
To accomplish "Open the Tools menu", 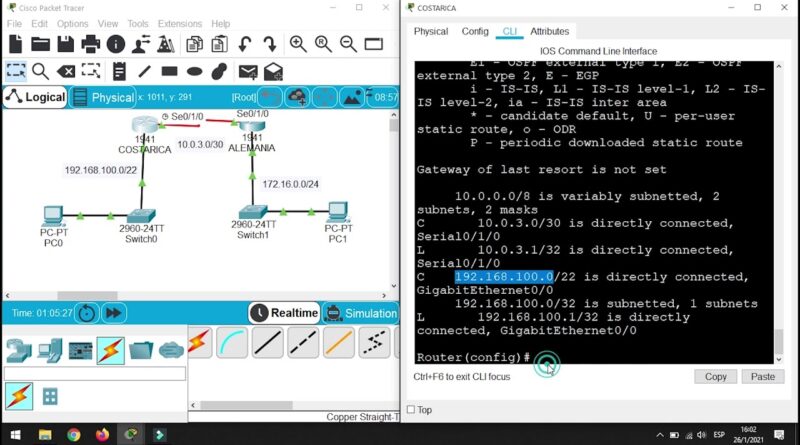I will (x=138, y=24).
